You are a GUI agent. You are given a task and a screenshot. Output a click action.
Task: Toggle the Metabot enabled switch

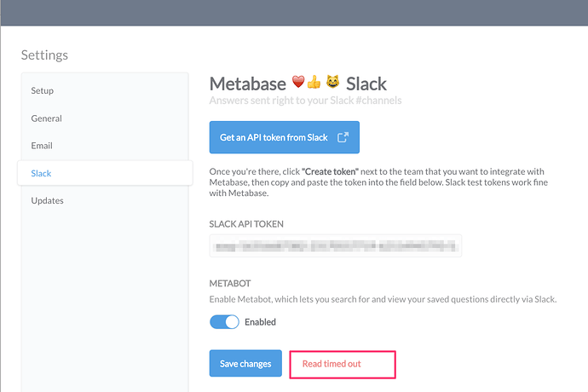224,322
